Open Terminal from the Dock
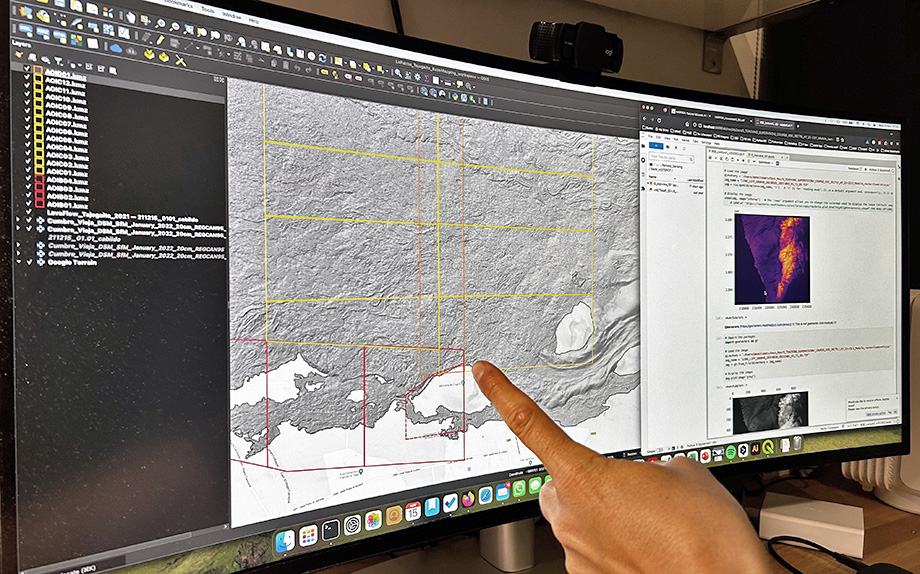This screenshot has height=574, width=920. tap(330, 531)
